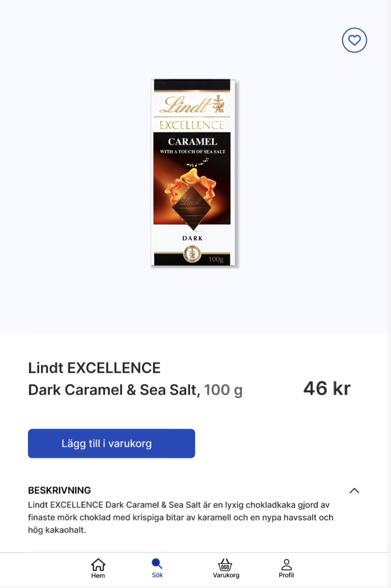The height and width of the screenshot is (588, 391).
Task: Open the Varukorg basket icon
Action: [225, 564]
